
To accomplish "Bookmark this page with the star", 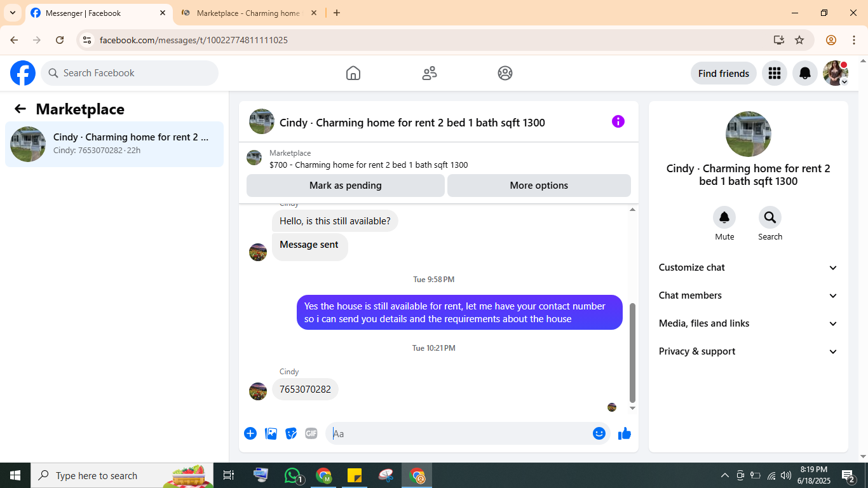I will point(799,40).
